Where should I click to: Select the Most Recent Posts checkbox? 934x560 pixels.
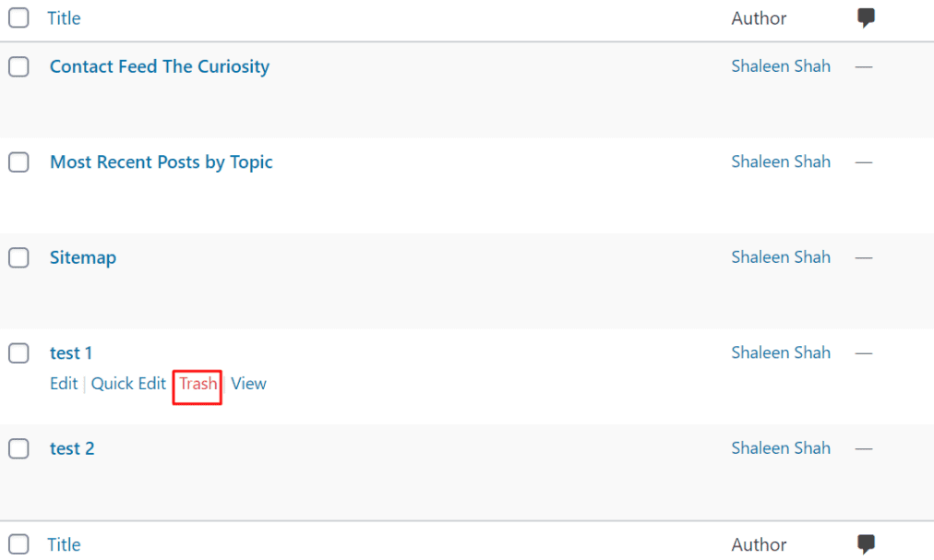[18, 162]
